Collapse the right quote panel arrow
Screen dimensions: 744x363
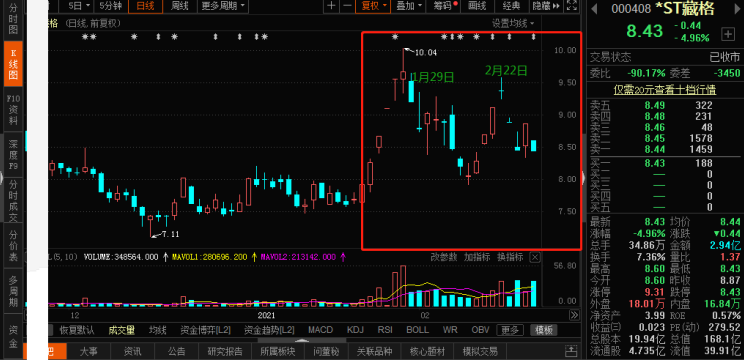tap(584, 177)
